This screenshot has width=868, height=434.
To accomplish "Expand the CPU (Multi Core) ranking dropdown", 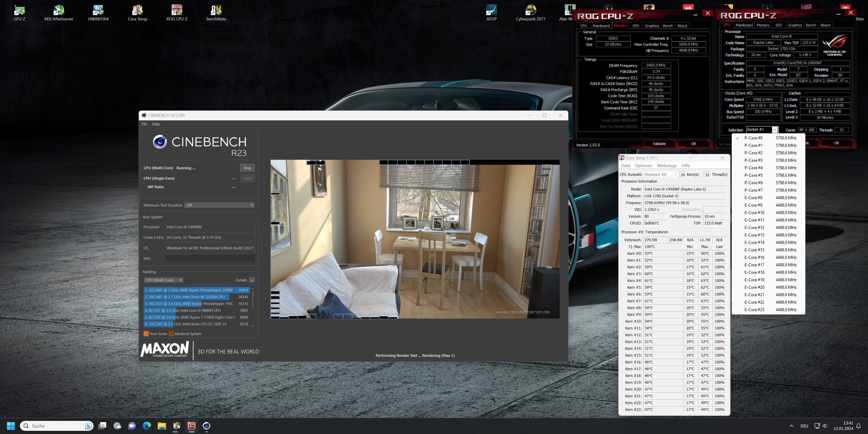I will click(163, 280).
